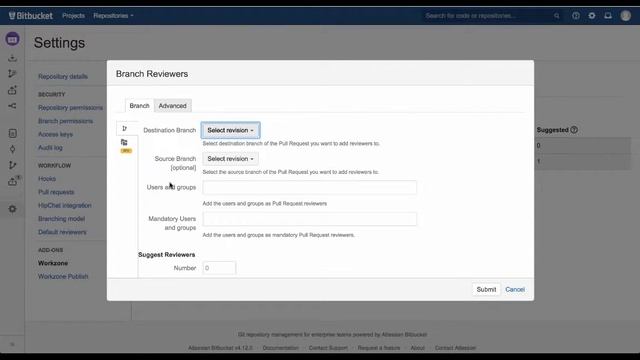The image size is (640, 360).
Task: Open the administration gear icon in header
Action: point(592,16)
